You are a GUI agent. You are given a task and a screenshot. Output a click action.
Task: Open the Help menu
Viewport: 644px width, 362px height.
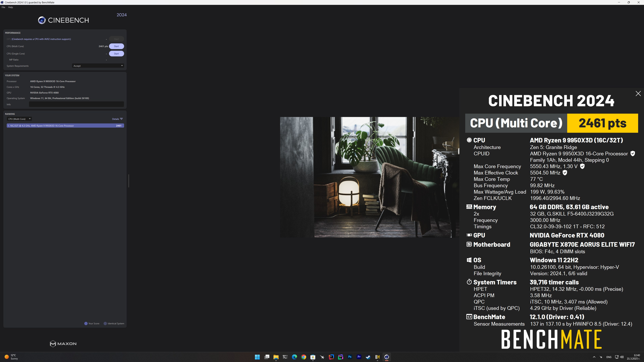pos(10,7)
